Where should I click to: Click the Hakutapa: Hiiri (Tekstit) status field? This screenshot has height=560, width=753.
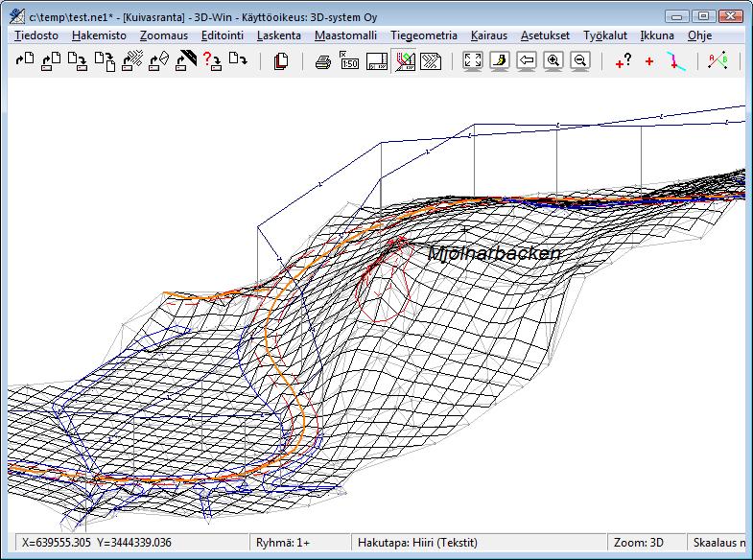[x=479, y=543]
